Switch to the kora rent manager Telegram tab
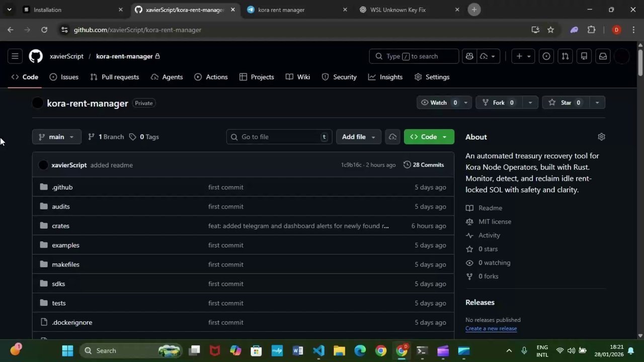 coord(297,10)
